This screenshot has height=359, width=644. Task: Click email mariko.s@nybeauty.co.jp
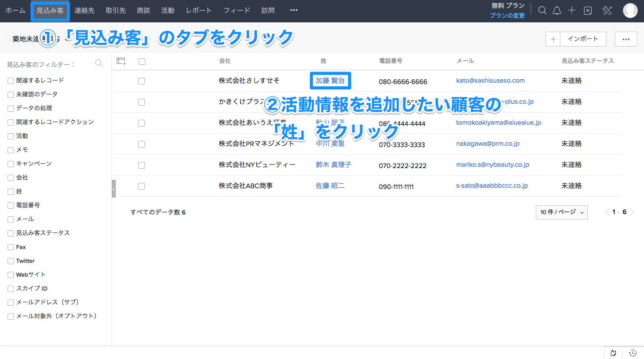tap(492, 165)
